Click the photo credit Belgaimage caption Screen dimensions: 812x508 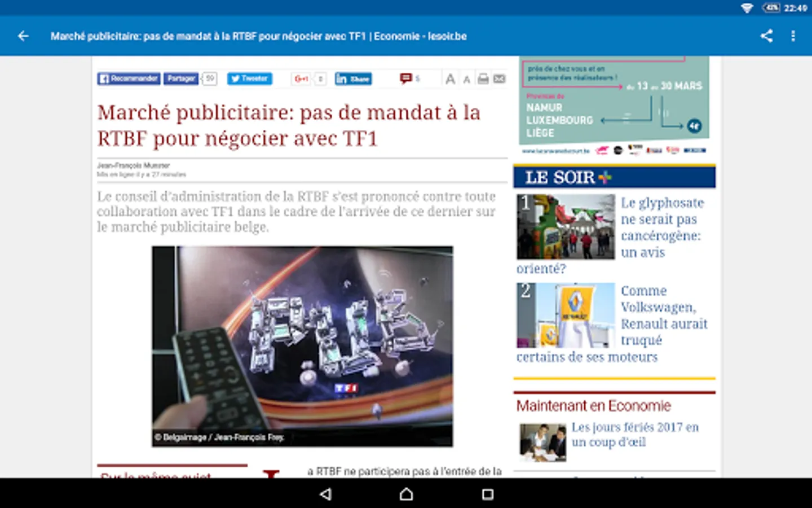coord(219,437)
